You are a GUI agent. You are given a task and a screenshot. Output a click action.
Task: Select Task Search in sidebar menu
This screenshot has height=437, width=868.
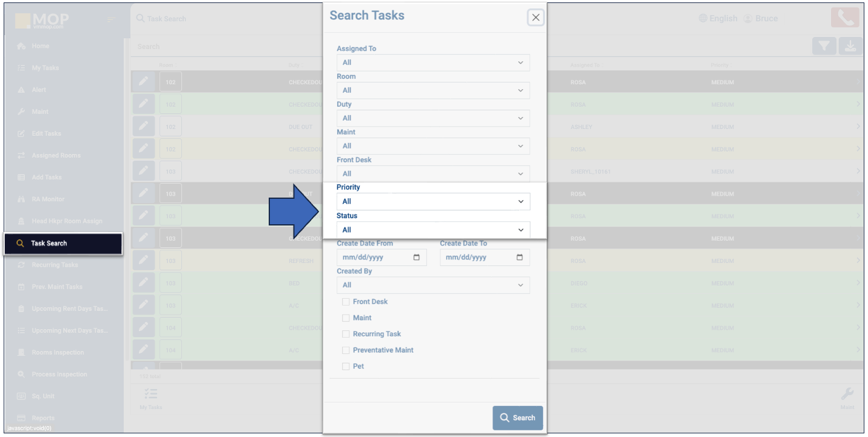pyautogui.click(x=63, y=243)
